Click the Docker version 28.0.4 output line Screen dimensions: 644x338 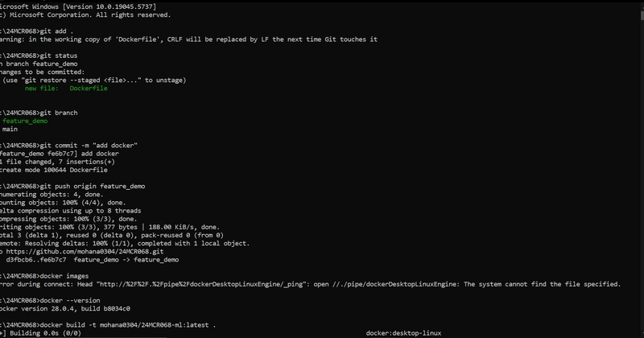click(x=65, y=308)
